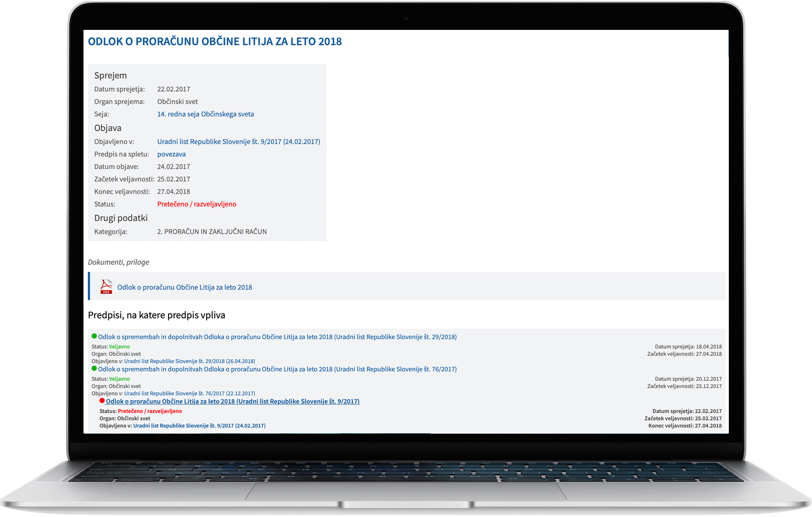
Task: Open amendment decree published in Uradni list št. 29/2018
Action: pyautogui.click(x=277, y=337)
